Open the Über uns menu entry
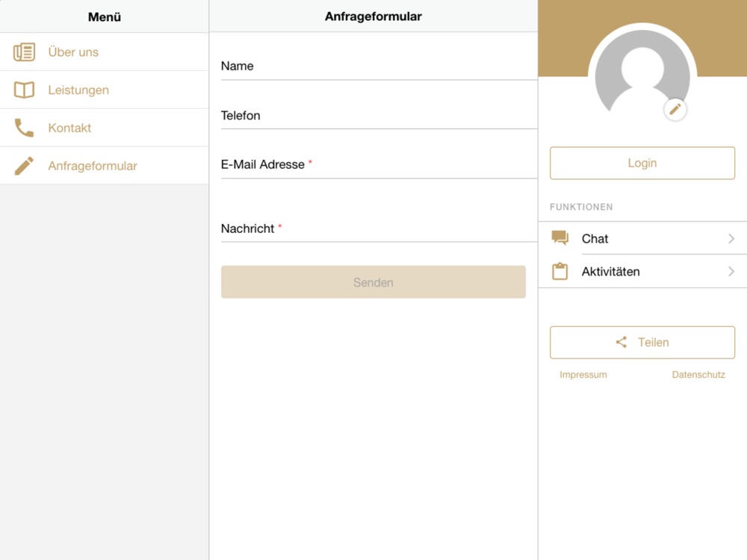 (105, 52)
